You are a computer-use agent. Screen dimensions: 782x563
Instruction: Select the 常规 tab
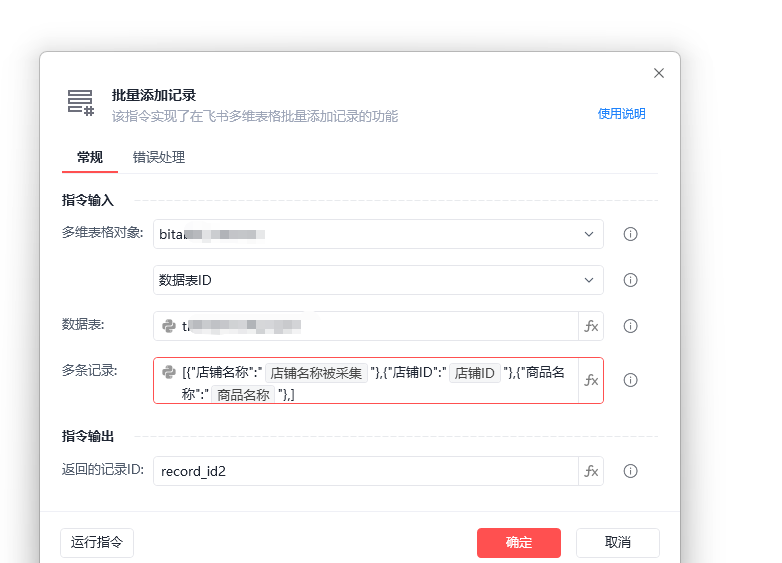[x=90, y=158]
